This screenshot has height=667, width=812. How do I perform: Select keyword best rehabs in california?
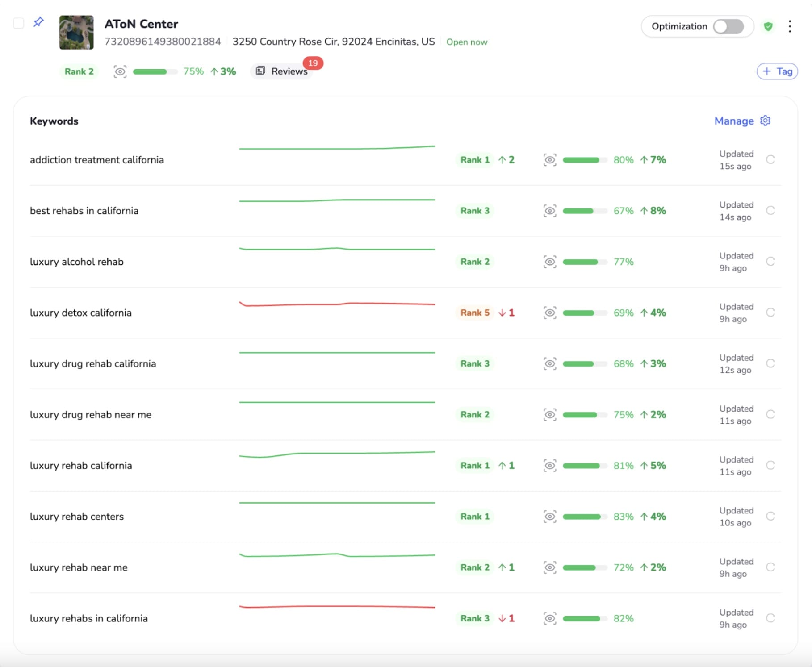[84, 211]
